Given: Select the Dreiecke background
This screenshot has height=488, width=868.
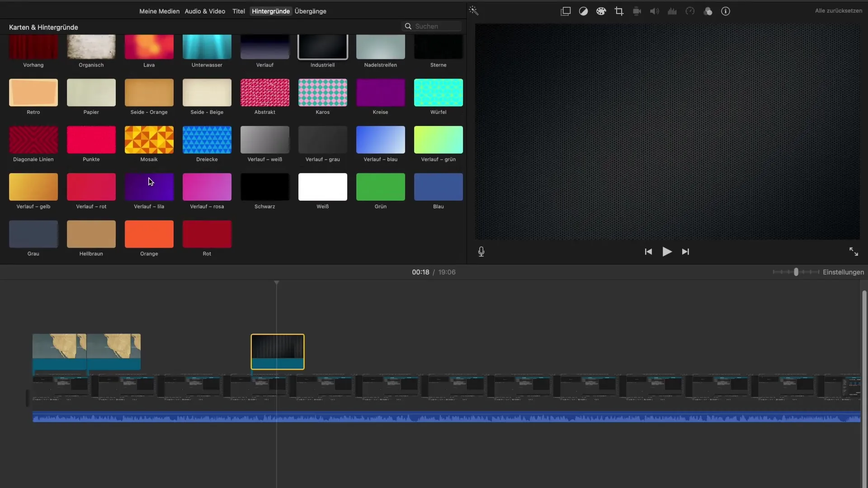Looking at the screenshot, I should click(207, 140).
